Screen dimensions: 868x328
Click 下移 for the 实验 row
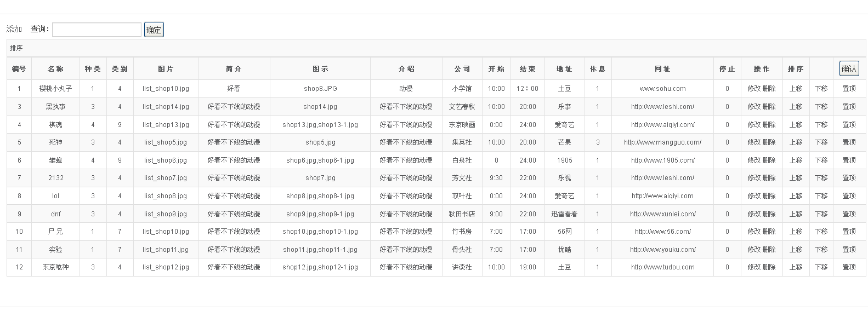coord(821,250)
